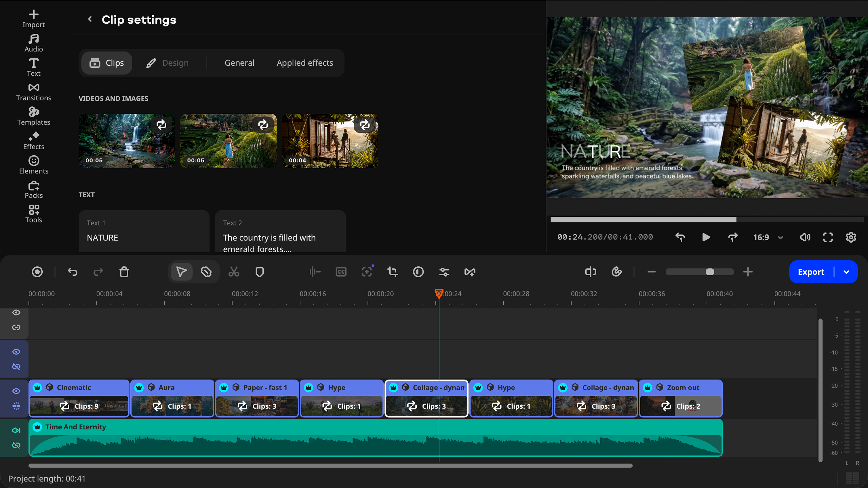Skip backward in the preview
Image resolution: width=868 pixels, height=488 pixels.
pyautogui.click(x=680, y=237)
